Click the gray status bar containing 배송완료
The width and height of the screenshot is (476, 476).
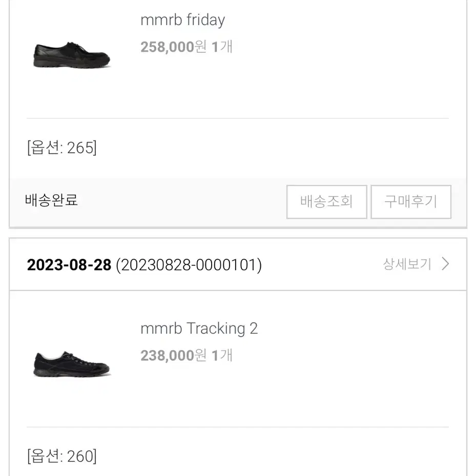tap(238, 202)
